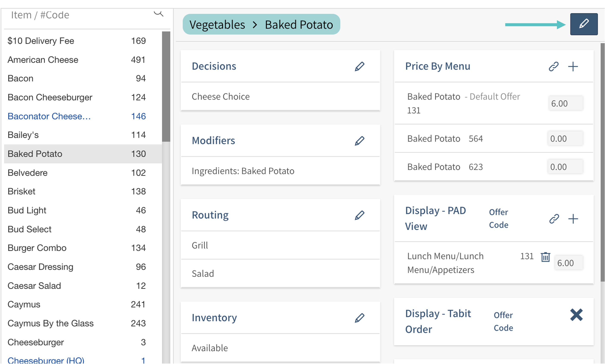Click the main edit pencil button for Baked Potato

[x=584, y=24]
